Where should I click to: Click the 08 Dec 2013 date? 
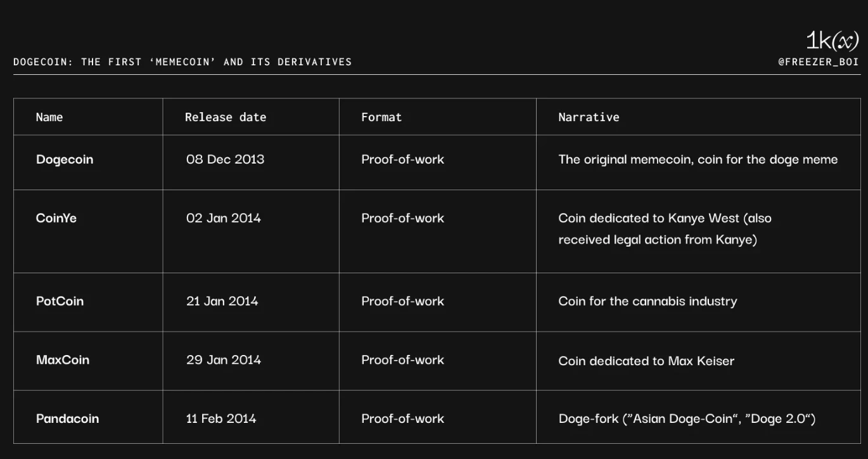(225, 160)
